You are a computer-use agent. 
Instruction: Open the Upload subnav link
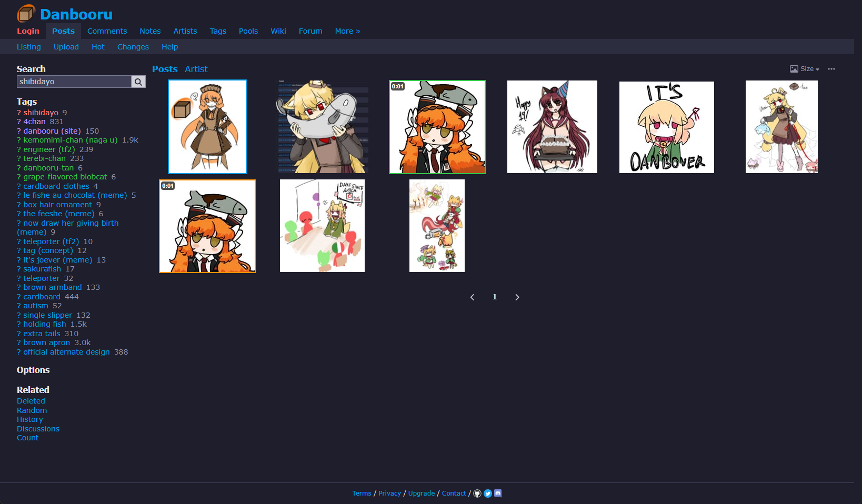66,47
